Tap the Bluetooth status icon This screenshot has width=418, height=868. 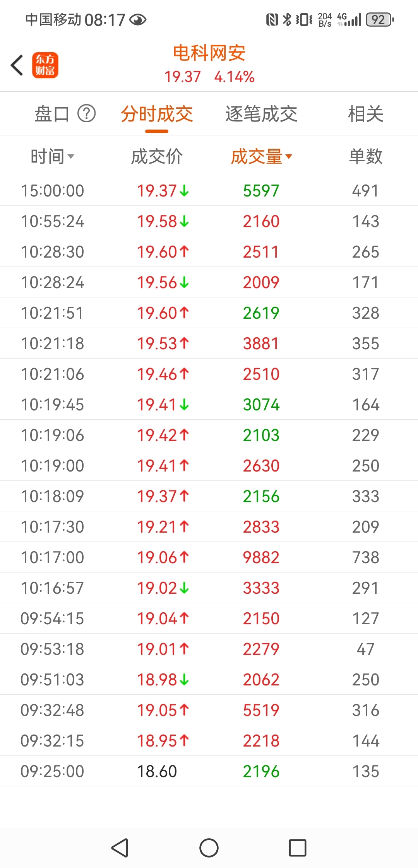287,19
